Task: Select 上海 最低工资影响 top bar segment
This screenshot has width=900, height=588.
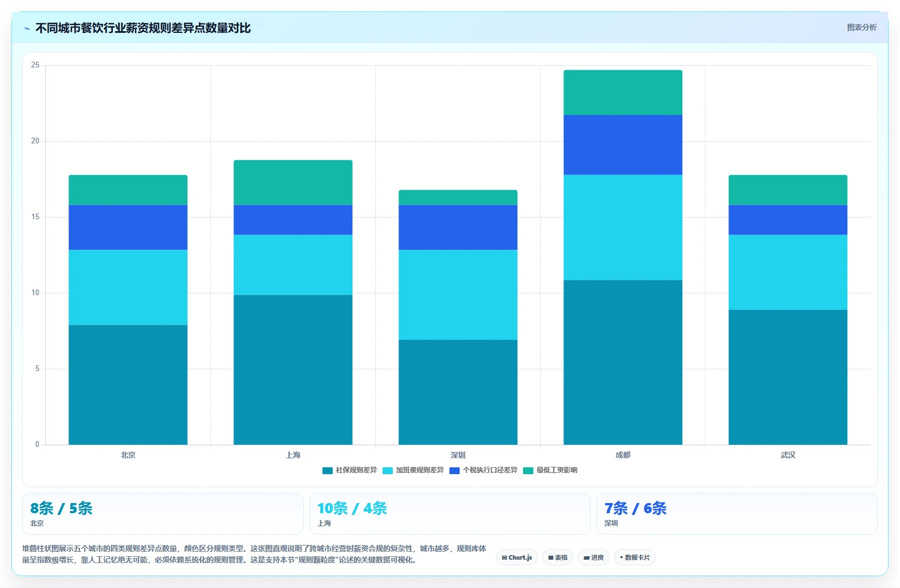Action: tap(293, 182)
